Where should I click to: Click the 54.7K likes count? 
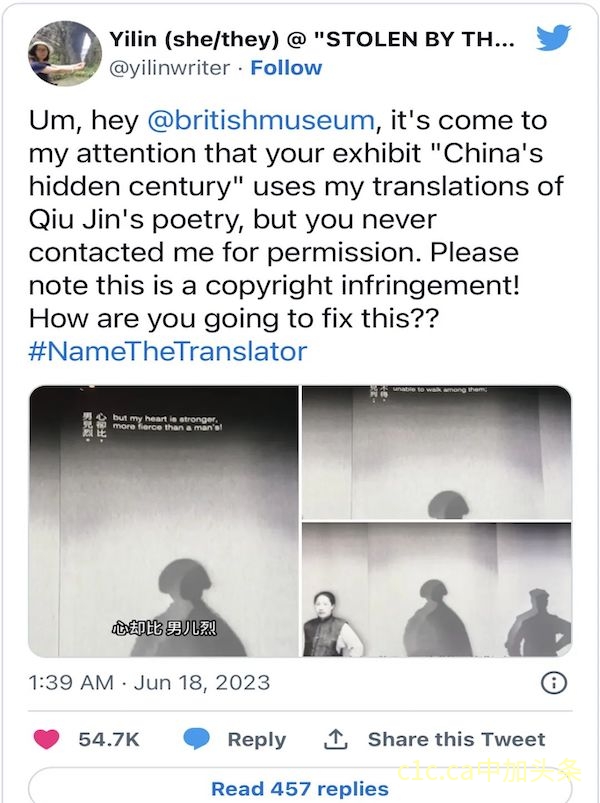109,739
